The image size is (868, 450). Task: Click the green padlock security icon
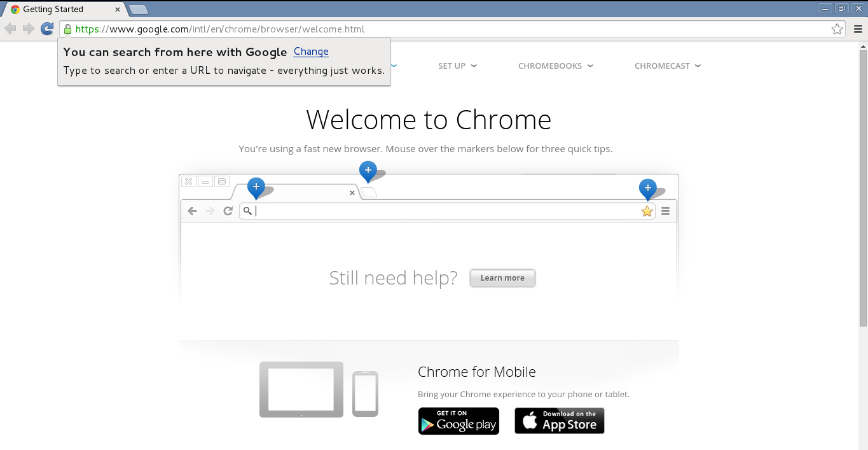click(x=67, y=29)
